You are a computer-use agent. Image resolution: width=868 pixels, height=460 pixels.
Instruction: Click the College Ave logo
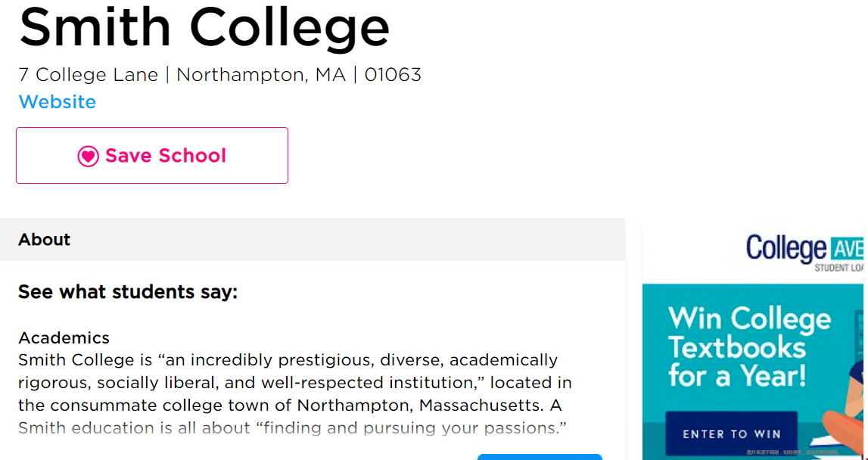pyautogui.click(x=804, y=250)
